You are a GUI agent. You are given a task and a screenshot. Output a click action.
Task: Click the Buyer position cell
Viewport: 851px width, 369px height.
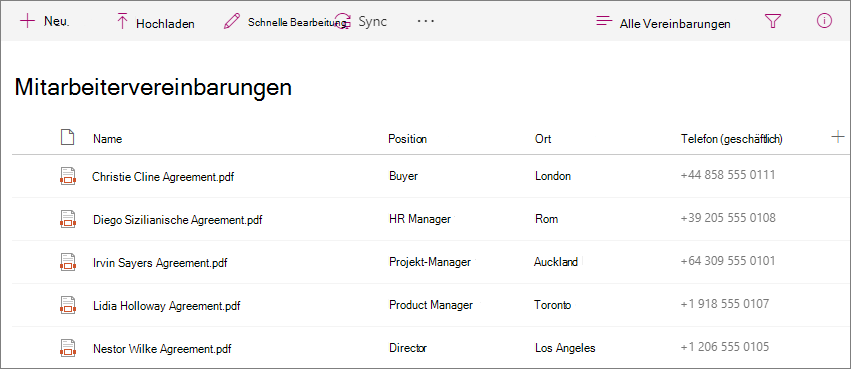click(x=404, y=176)
